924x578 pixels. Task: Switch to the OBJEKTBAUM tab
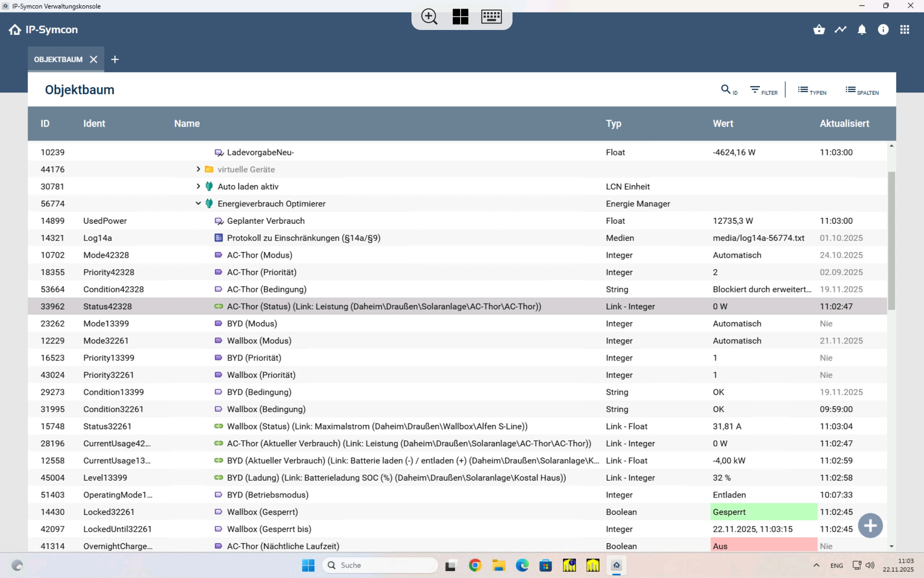coord(58,60)
